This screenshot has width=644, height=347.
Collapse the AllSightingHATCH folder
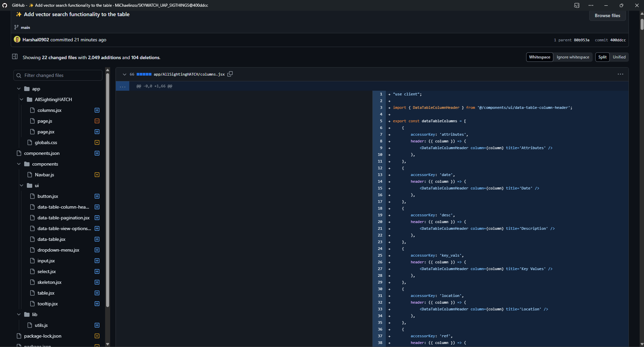pos(21,99)
